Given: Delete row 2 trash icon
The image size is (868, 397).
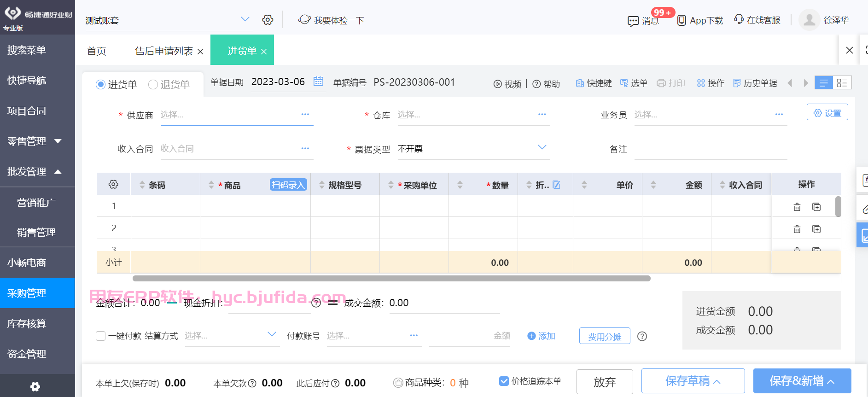Looking at the screenshot, I should click(x=797, y=229).
